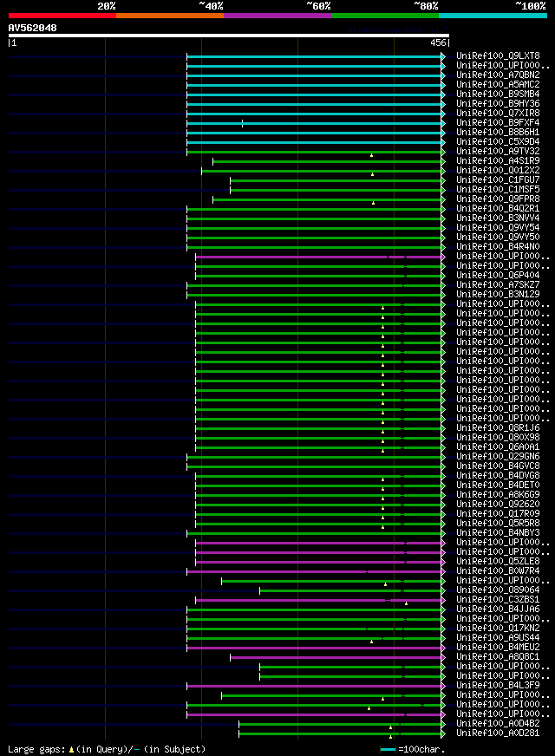555x756 pixels.
Task: Open hit UniRef100_A0D281
Action: click(x=498, y=733)
